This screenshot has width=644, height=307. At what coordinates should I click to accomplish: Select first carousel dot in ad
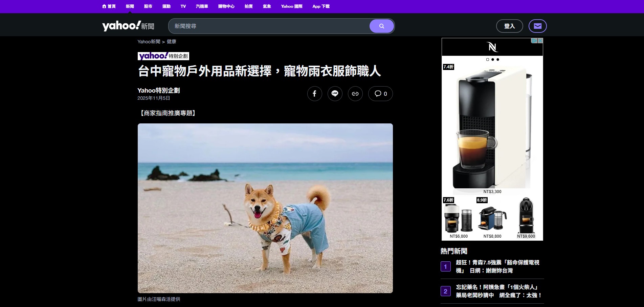point(487,60)
